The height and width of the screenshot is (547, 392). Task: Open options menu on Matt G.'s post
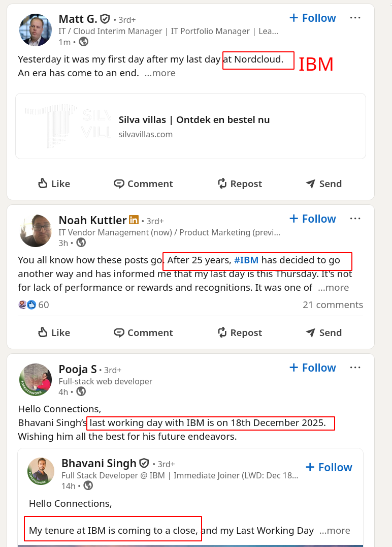[x=355, y=18]
